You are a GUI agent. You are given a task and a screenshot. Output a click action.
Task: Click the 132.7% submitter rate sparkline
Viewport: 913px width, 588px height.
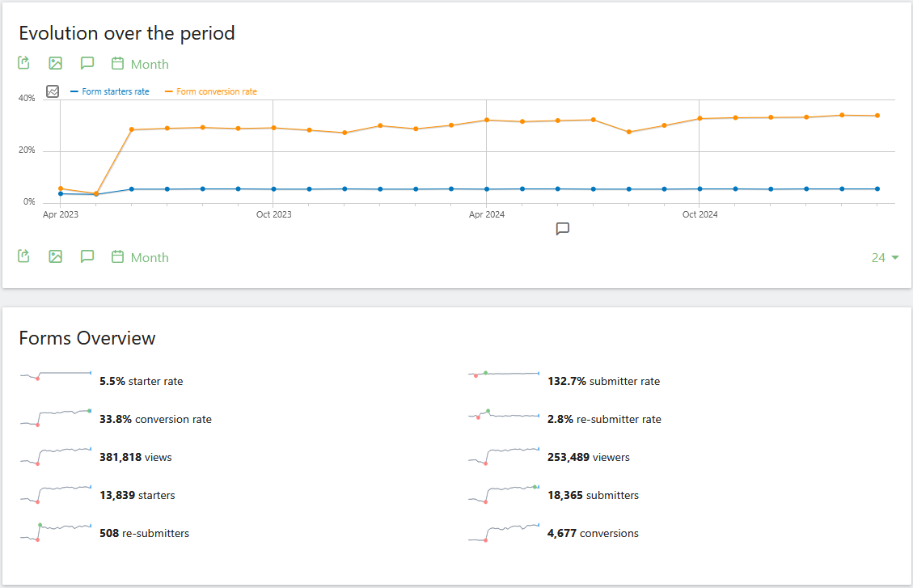[504, 374]
